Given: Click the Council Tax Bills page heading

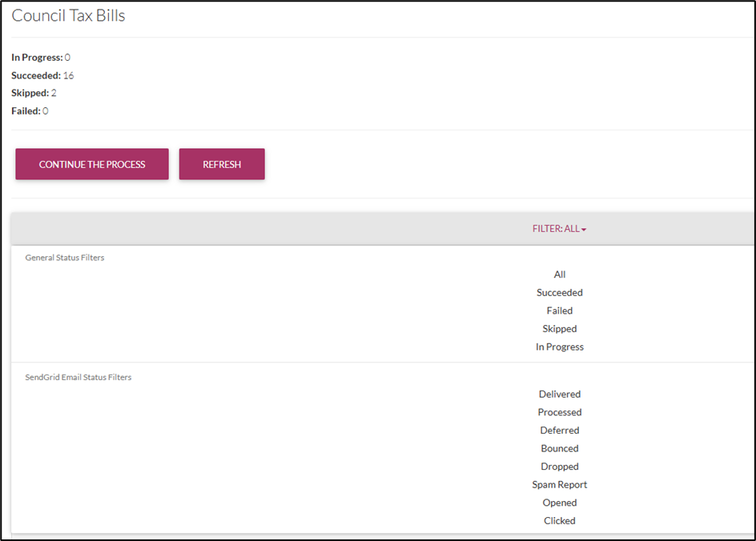Looking at the screenshot, I should pyautogui.click(x=68, y=16).
